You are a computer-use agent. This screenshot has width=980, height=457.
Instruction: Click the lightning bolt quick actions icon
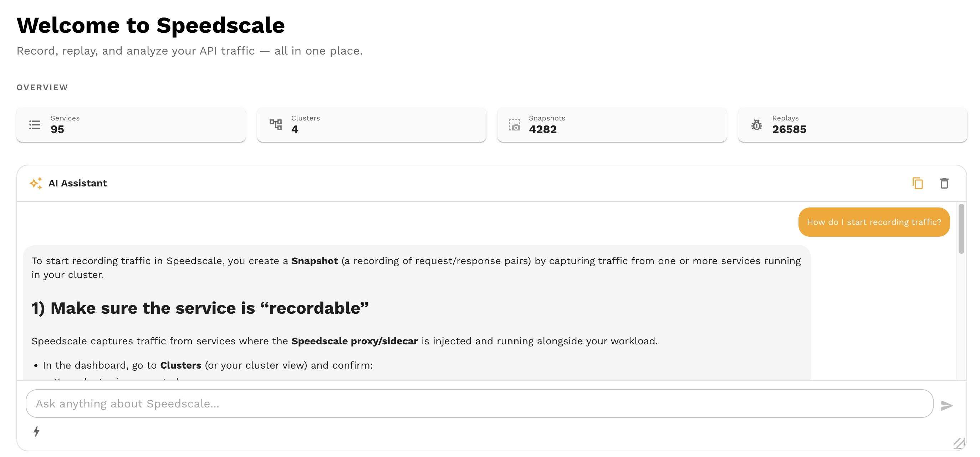pos(36,431)
